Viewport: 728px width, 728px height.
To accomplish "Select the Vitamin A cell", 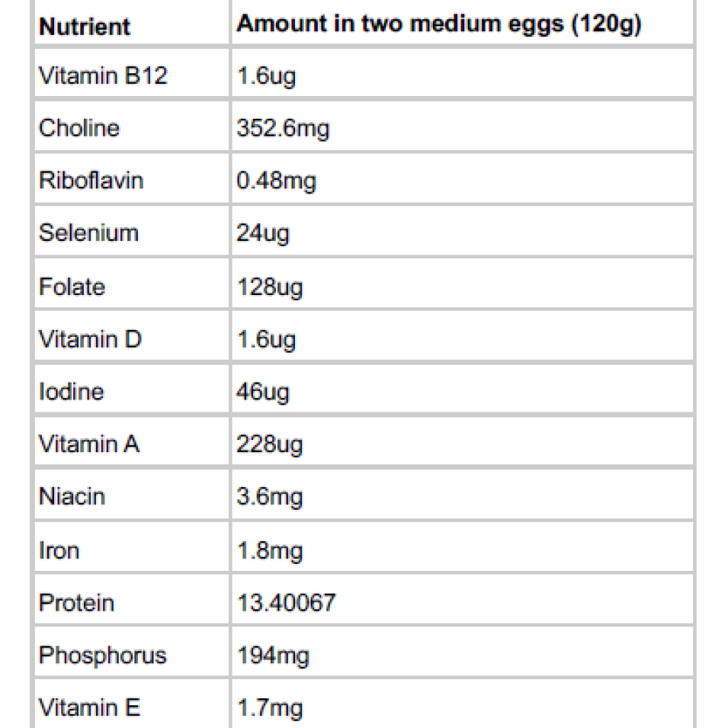I will 89,444.
